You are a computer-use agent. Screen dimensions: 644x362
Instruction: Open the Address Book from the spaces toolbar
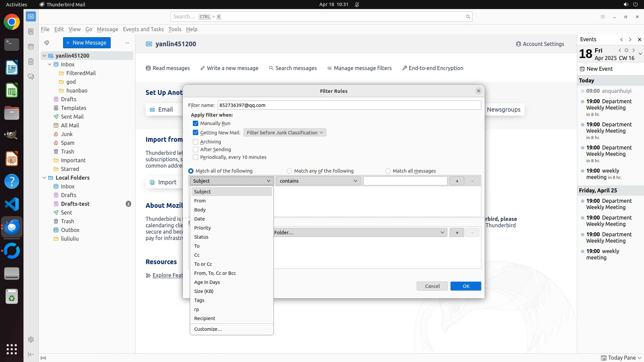click(x=31, y=32)
